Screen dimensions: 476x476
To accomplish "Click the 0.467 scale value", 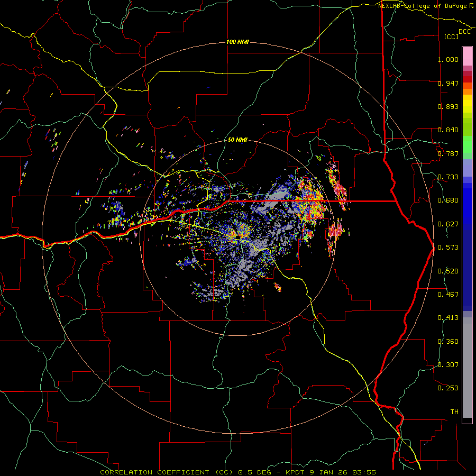I will [x=448, y=295].
